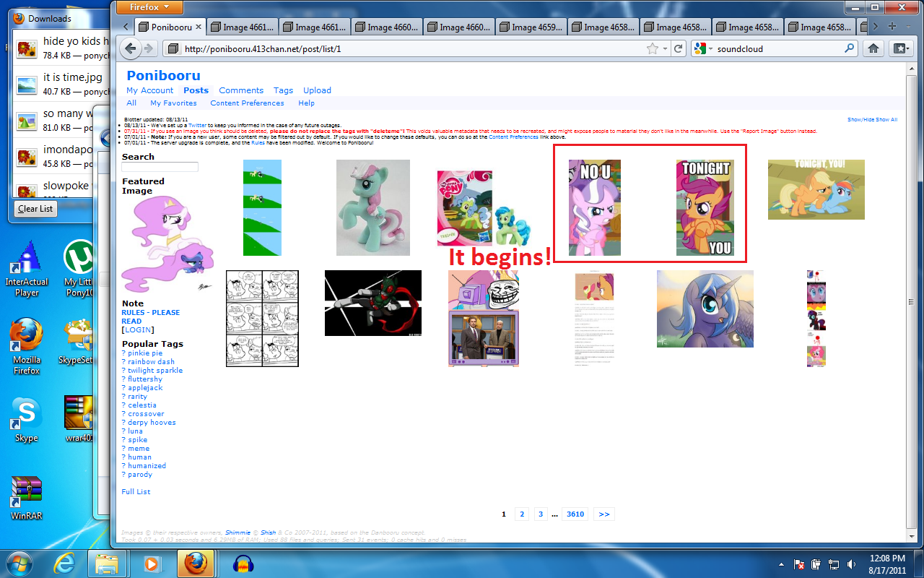Go to the Tags page
The height and width of the screenshot is (578, 924).
pyautogui.click(x=283, y=90)
